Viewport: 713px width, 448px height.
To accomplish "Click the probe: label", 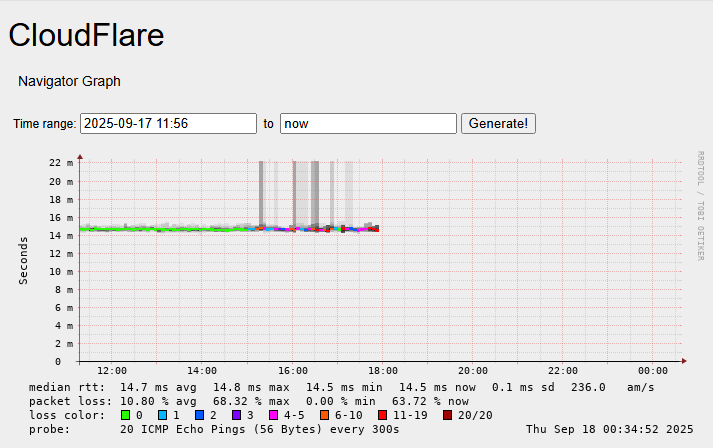I will 50,429.
